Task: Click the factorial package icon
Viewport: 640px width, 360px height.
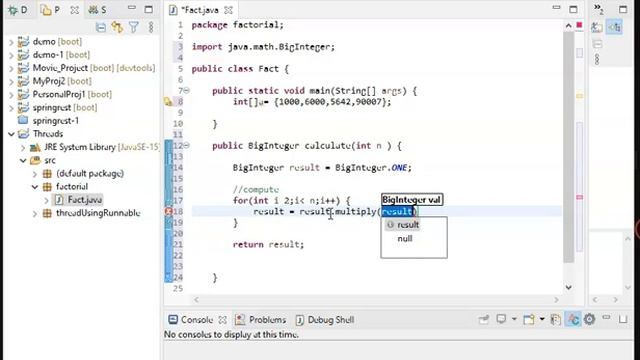Action: click(x=47, y=187)
